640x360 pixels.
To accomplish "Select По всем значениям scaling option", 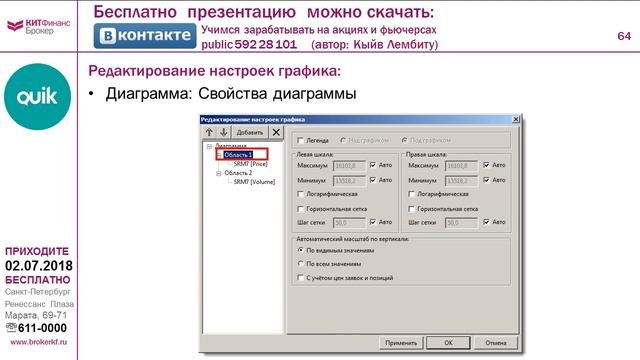I will 301,264.
